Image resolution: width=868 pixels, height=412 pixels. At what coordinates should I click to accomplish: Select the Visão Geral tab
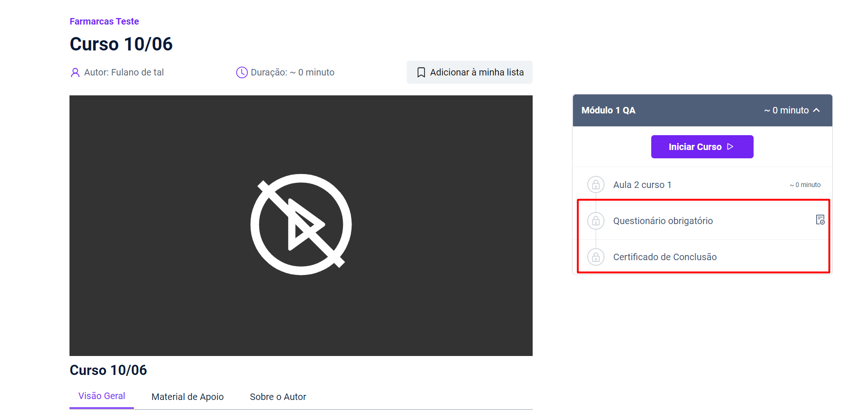[x=101, y=396]
